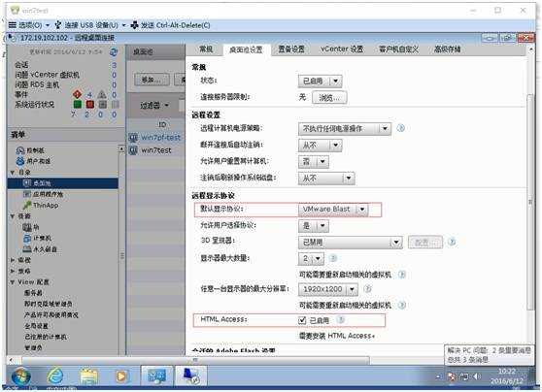Click the refresh icon beside the update time
The image size is (542, 392).
point(113,52)
